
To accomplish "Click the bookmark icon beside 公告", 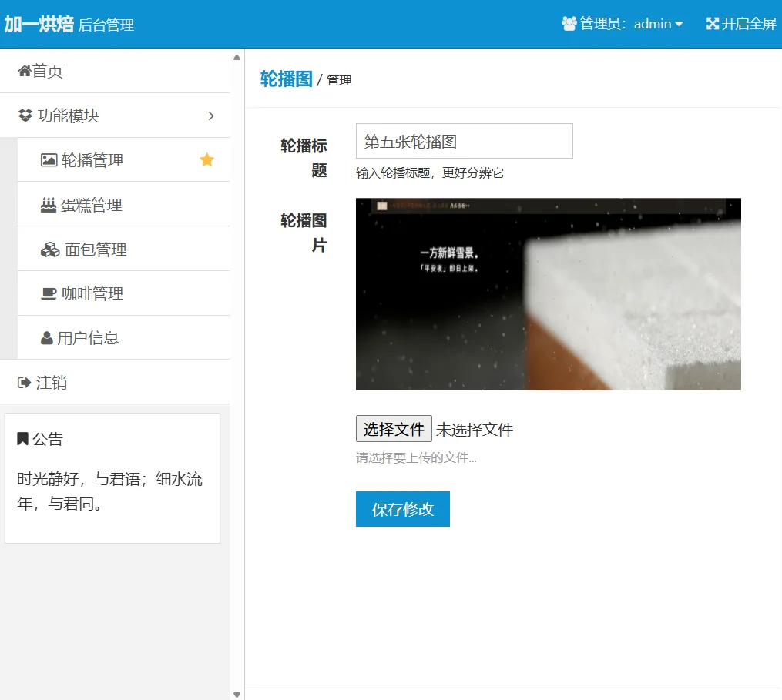I will click(x=22, y=438).
